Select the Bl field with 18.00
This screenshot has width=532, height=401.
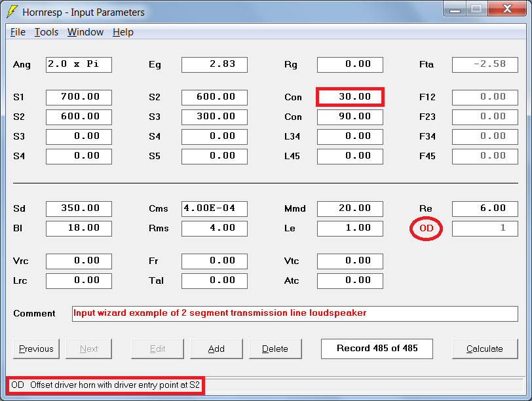(x=79, y=229)
